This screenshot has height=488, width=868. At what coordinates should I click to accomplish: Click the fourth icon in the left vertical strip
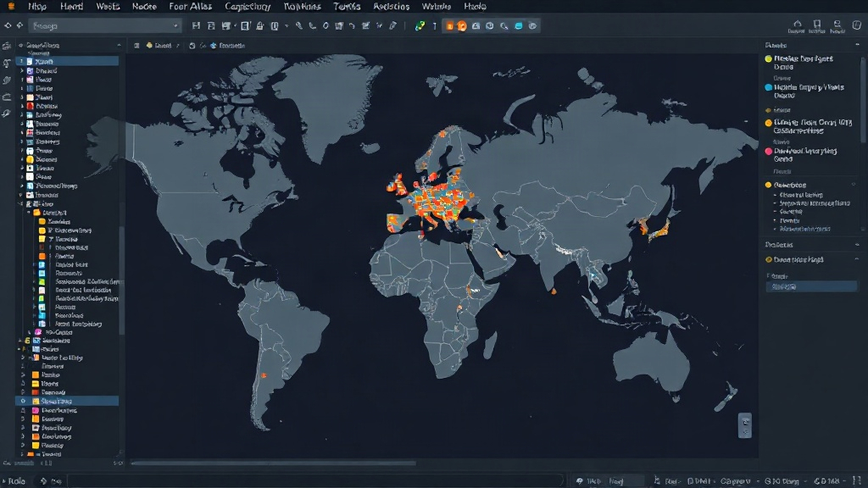(7, 97)
